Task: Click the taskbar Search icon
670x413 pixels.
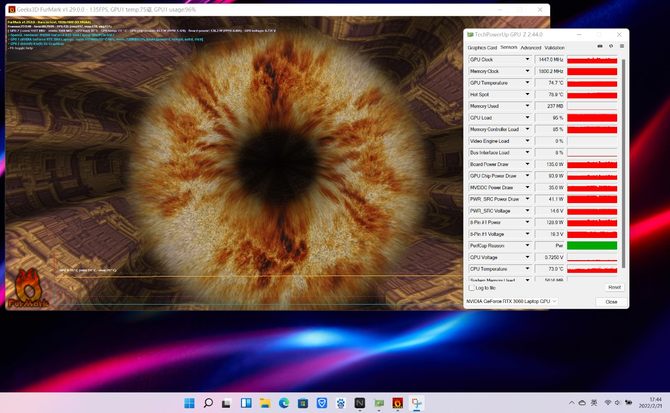Action: pyautogui.click(x=209, y=403)
